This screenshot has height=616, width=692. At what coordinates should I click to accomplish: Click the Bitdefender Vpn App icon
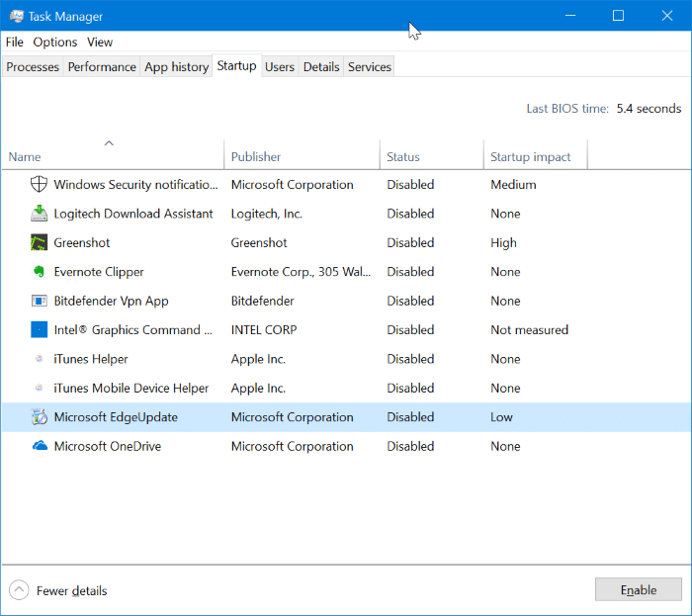[39, 301]
